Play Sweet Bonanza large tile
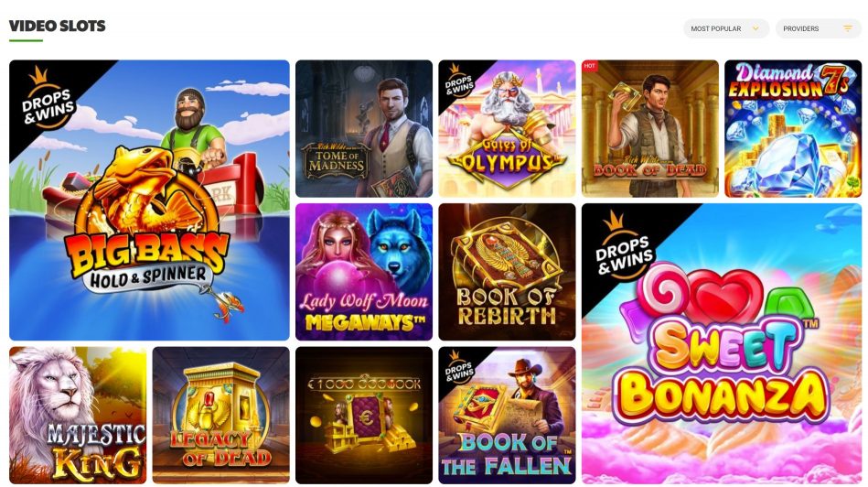The height and width of the screenshot is (487, 868). click(x=722, y=343)
